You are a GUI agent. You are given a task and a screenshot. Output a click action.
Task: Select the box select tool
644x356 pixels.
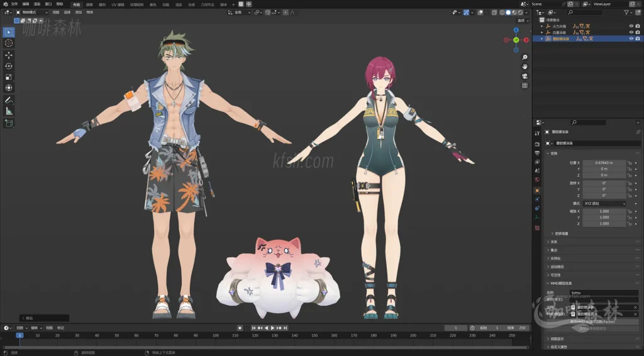coord(9,32)
